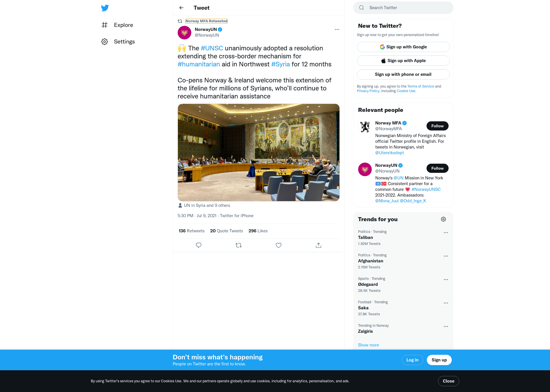Expand options for the Ødegaard trend
Image resolution: width=550 pixels, height=392 pixels.
(x=446, y=280)
